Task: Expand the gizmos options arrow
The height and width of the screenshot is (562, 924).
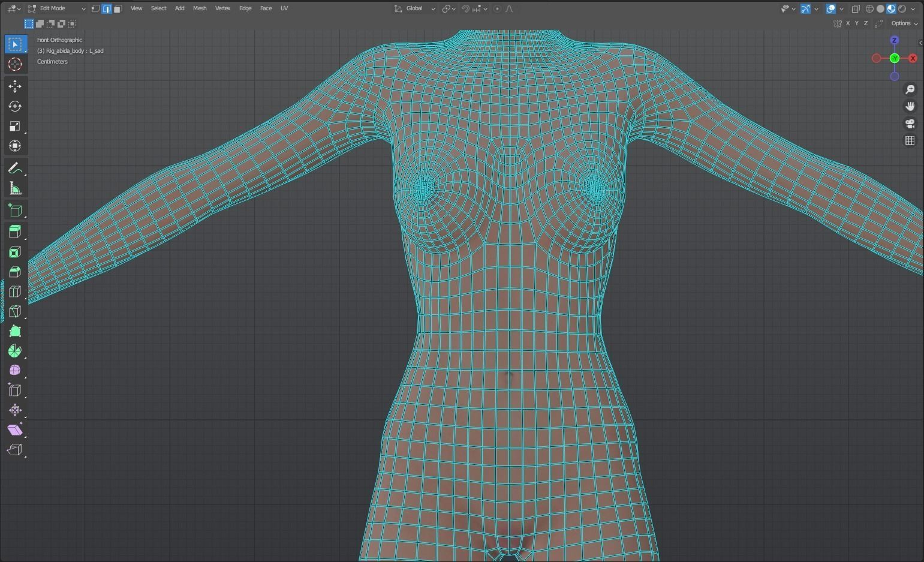Action: click(x=817, y=8)
